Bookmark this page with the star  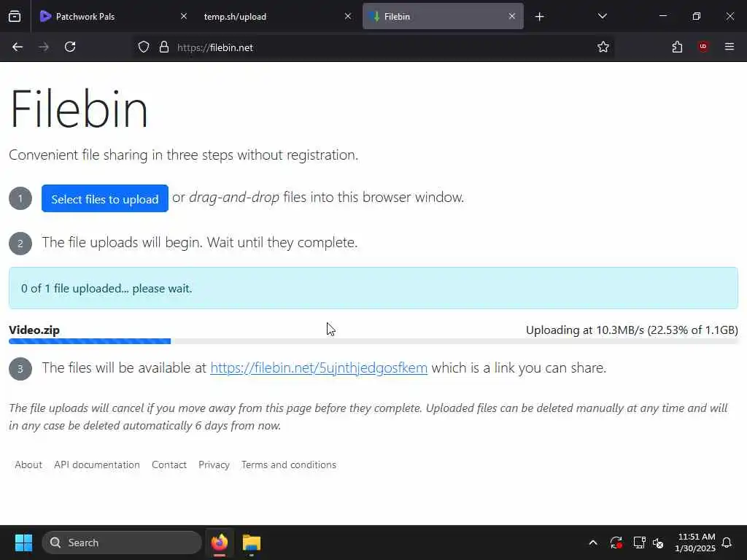click(603, 47)
